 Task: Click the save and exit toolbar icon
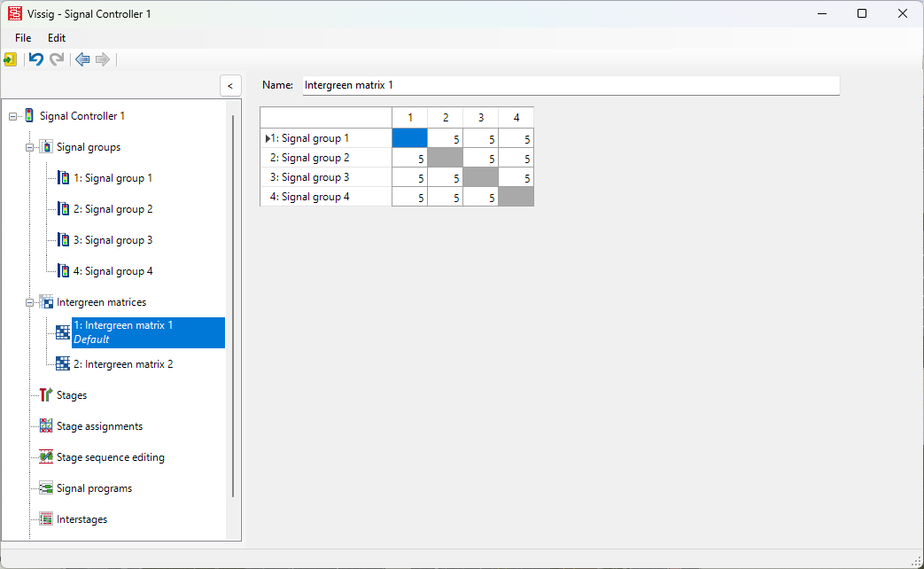(10, 59)
